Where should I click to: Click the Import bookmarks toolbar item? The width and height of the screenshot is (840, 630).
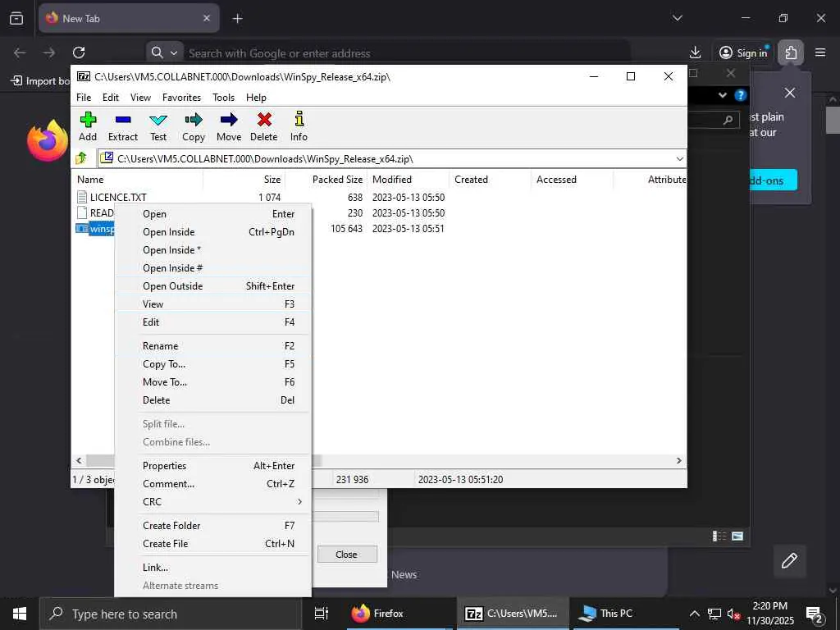point(41,81)
